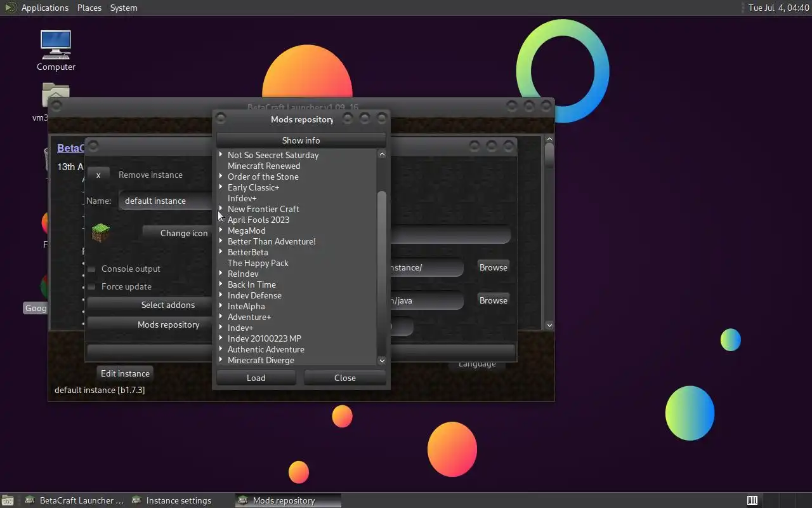Viewport: 812px width, 508px height.
Task: Open the Computer desktop icon
Action: (x=56, y=51)
